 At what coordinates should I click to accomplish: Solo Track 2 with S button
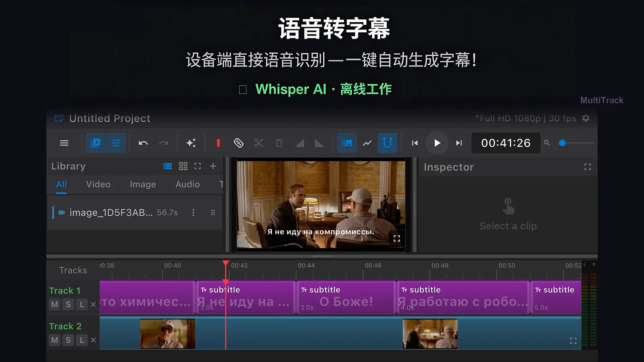coord(68,340)
